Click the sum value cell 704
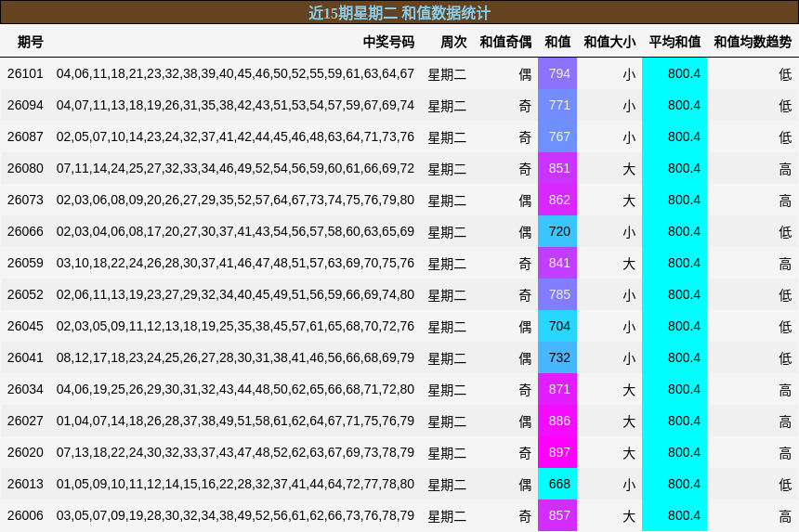This screenshot has width=799, height=532. click(x=557, y=326)
